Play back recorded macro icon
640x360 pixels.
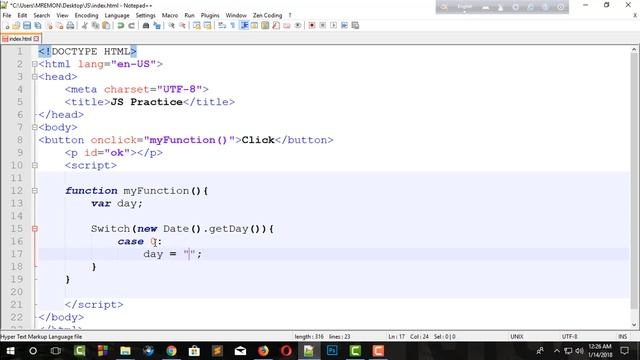[333, 25]
